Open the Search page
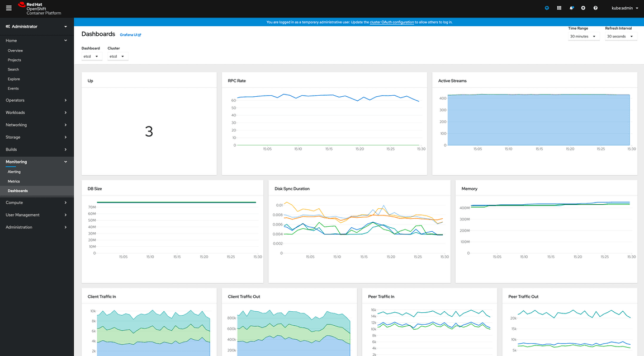This screenshot has width=644, height=356. (13, 69)
